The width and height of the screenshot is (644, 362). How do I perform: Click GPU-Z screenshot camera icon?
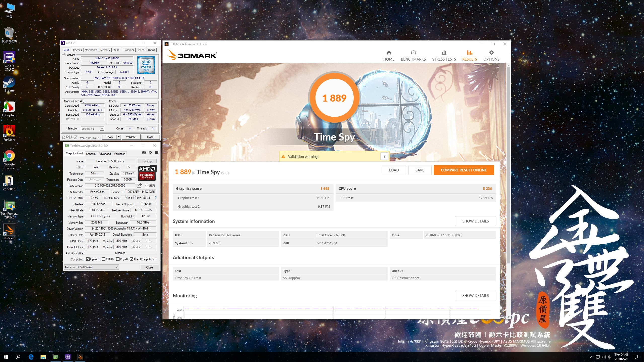144,152
